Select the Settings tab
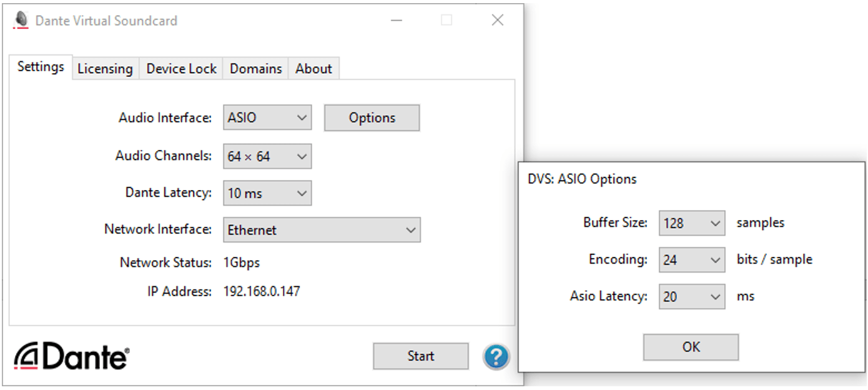Viewport: 868px width, 390px height. (41, 67)
